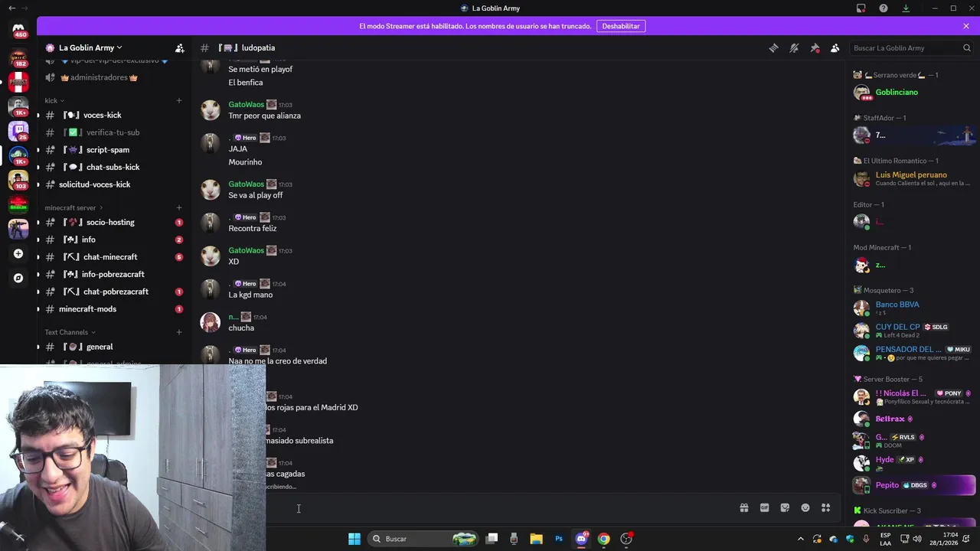Join the administradores voice channel
Viewport: 980px width, 551px height.
click(113, 77)
